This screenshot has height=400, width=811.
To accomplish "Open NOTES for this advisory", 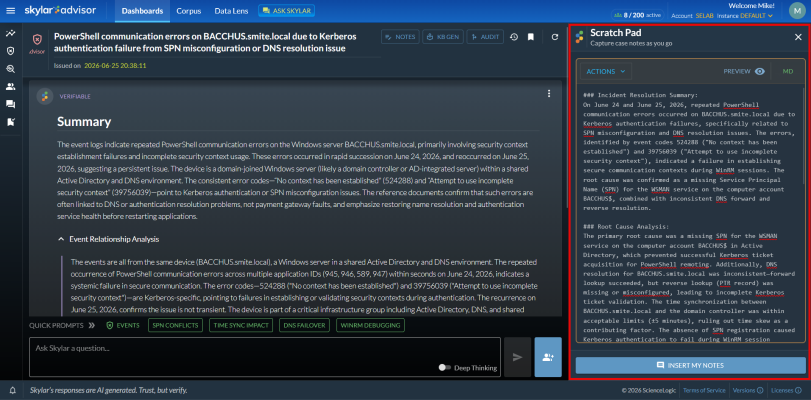I will (400, 37).
